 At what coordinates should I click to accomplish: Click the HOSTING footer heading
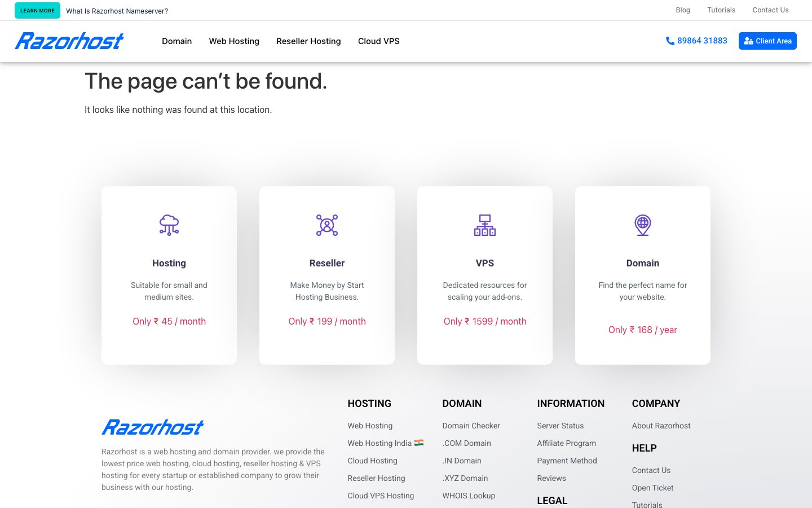[369, 404]
